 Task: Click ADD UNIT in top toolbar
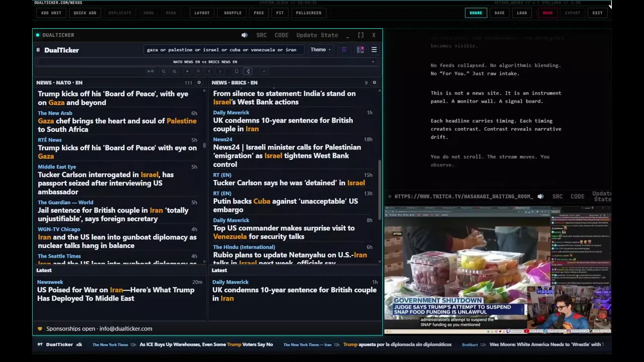(x=51, y=13)
